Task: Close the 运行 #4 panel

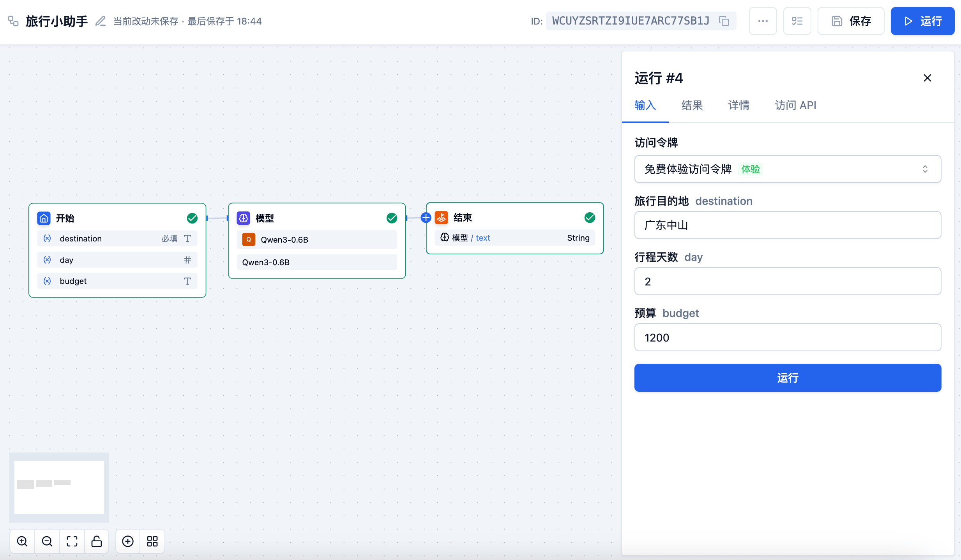Action: tap(927, 78)
